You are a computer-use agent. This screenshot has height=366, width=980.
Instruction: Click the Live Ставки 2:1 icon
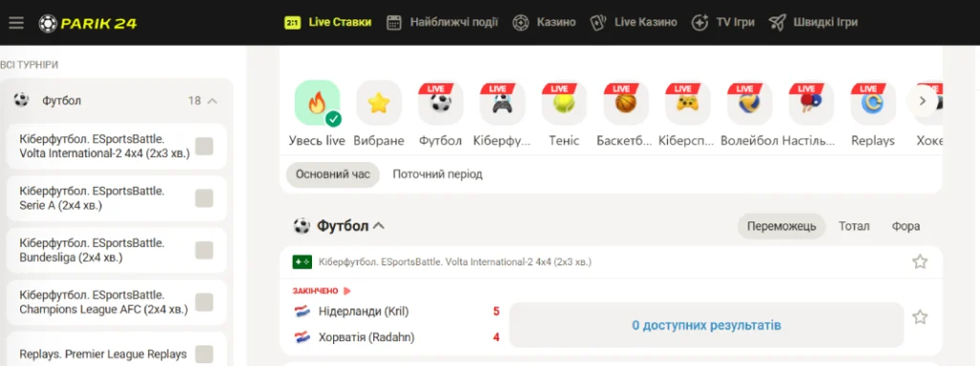(x=292, y=23)
